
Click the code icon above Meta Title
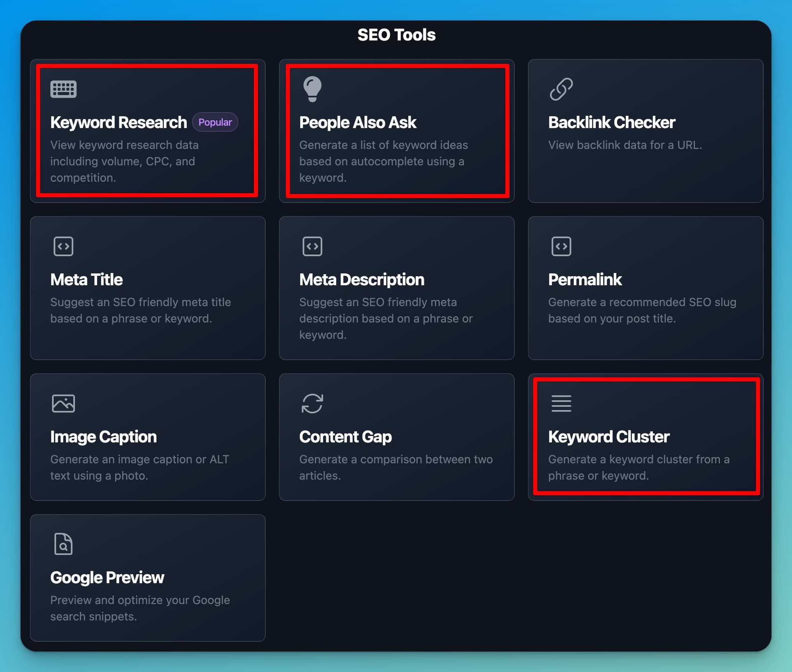pyautogui.click(x=64, y=246)
